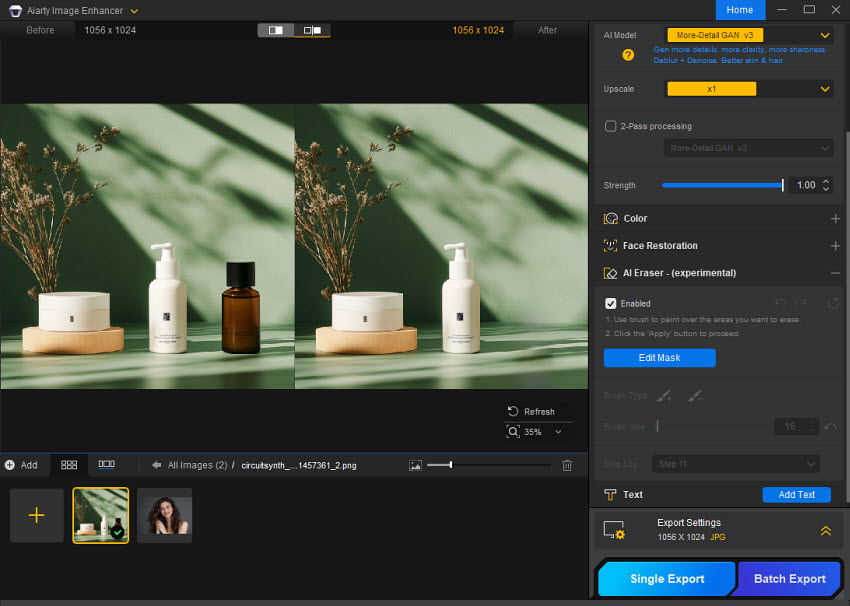This screenshot has height=606, width=850.
Task: Start a Batch Export
Action: click(788, 578)
